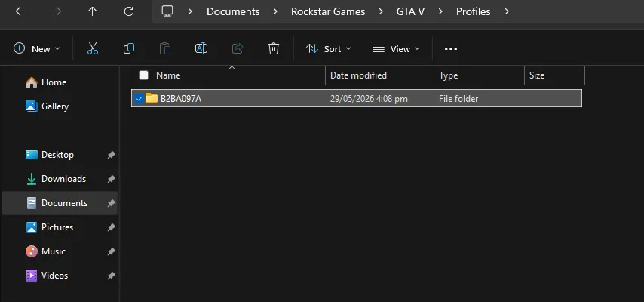Click the B2BA097A folder icon
The image size is (644, 302).
[x=152, y=98]
